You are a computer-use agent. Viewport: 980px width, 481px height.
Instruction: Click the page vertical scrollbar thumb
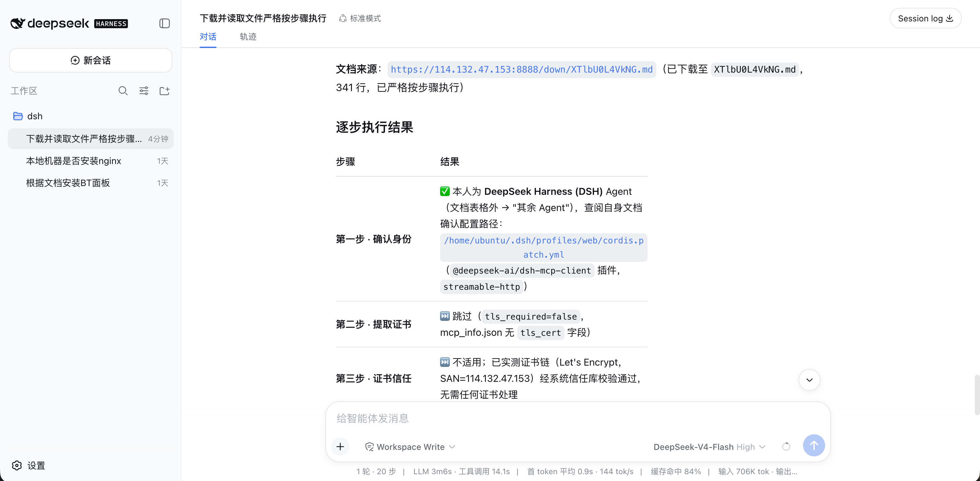pos(976,394)
